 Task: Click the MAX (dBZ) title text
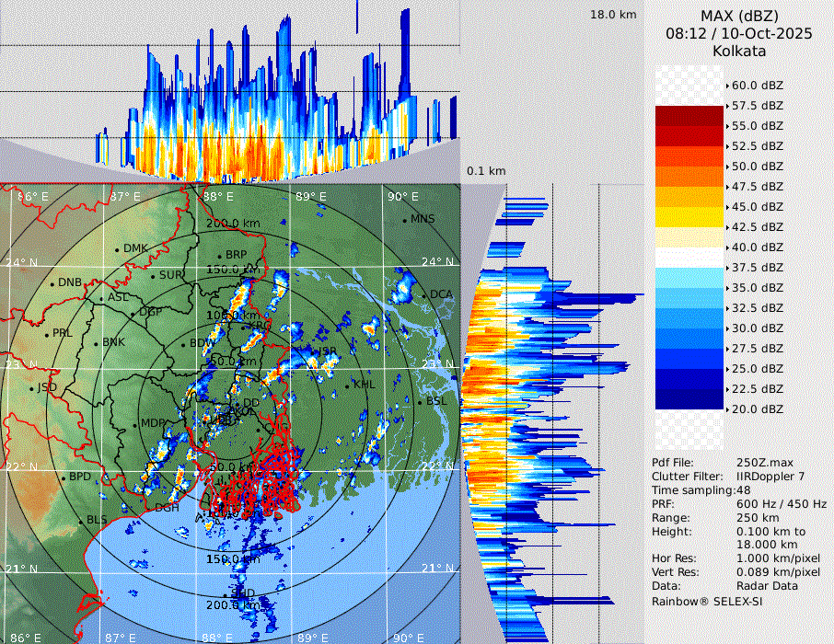point(739,16)
